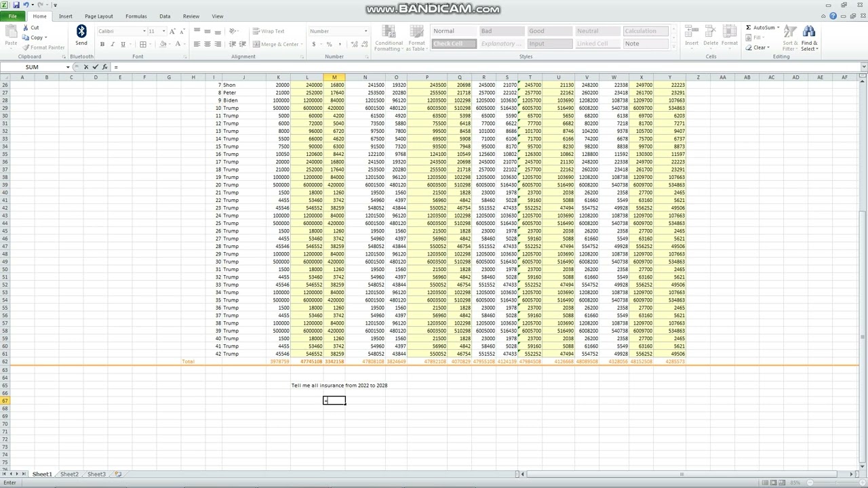This screenshot has height=488, width=868.
Task: Click the Increase Font Size icon
Action: [172, 31]
